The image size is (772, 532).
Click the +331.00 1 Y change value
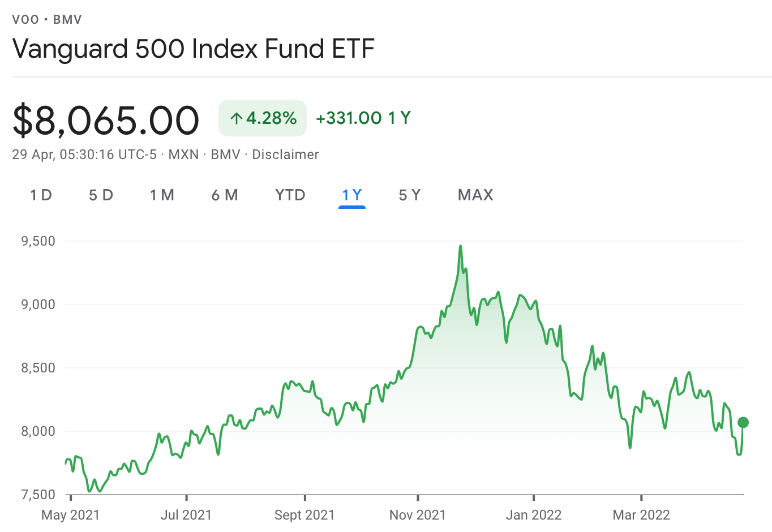[x=363, y=118]
